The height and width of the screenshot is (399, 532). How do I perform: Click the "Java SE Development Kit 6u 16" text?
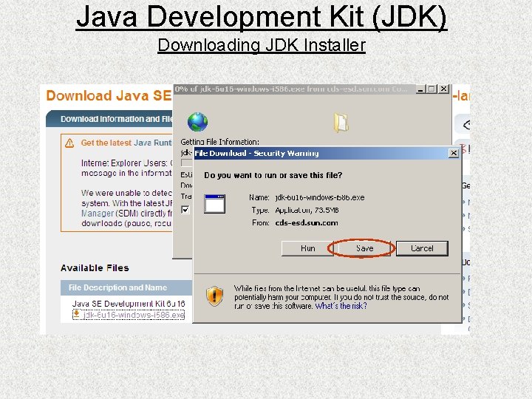click(129, 304)
